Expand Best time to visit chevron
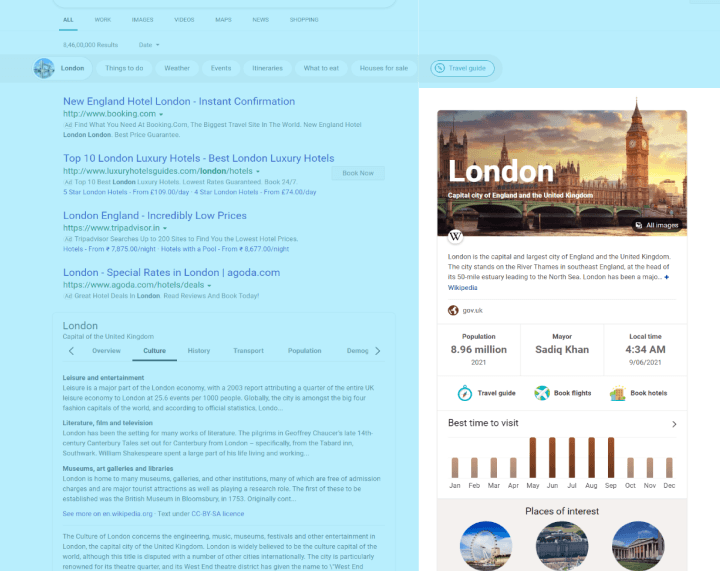This screenshot has width=720, height=571. [x=674, y=424]
